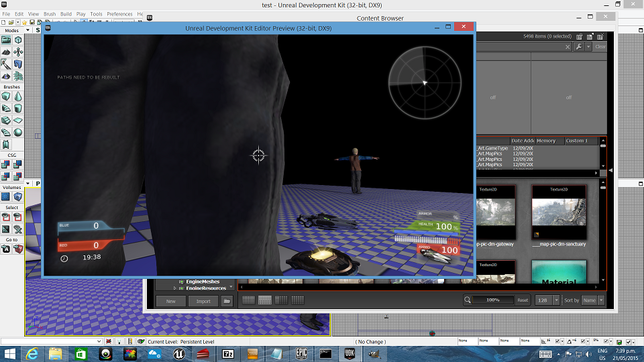Viewport: 644px width, 362px height.
Task: Create Card/volumetric brush icon
Action: click(x=6, y=145)
